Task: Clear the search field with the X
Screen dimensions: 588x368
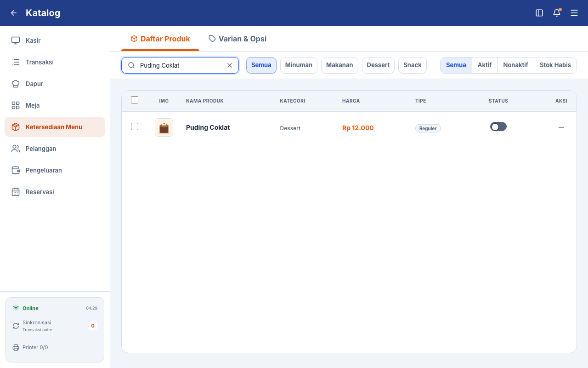Action: (x=230, y=65)
